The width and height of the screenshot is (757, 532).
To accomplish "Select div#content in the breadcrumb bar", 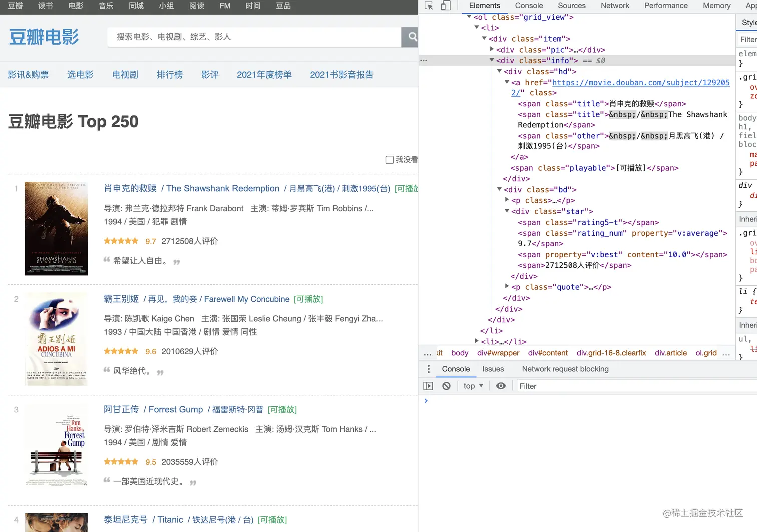I will coord(548,353).
